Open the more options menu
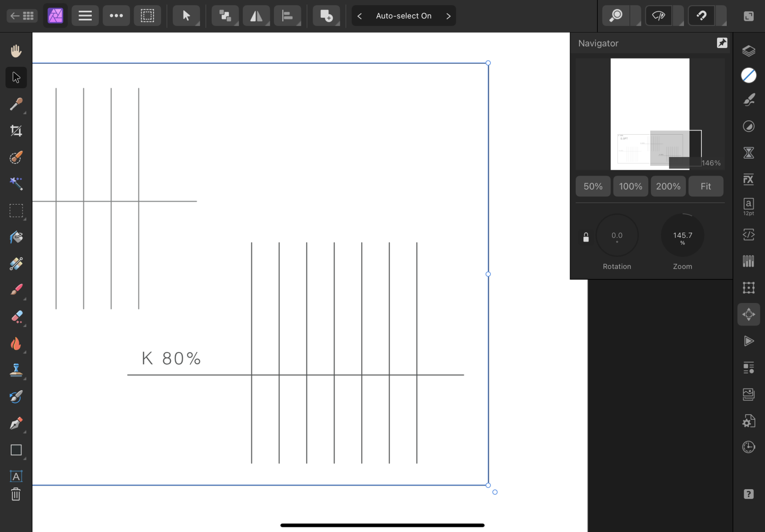The width and height of the screenshot is (765, 532). [116, 16]
